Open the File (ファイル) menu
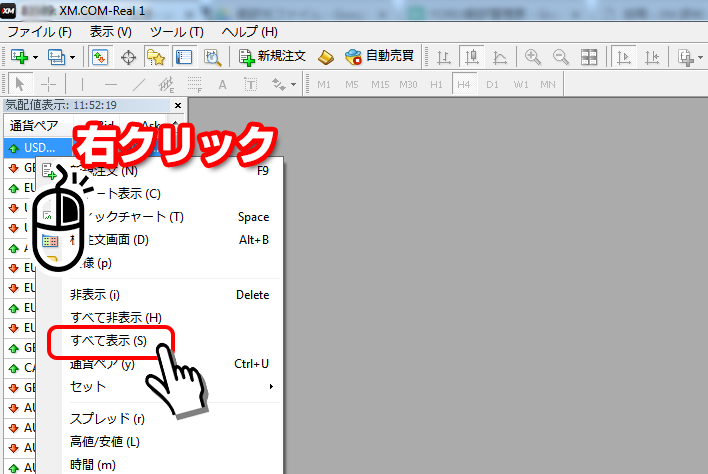Viewport: 708px width, 474px height. (39, 32)
